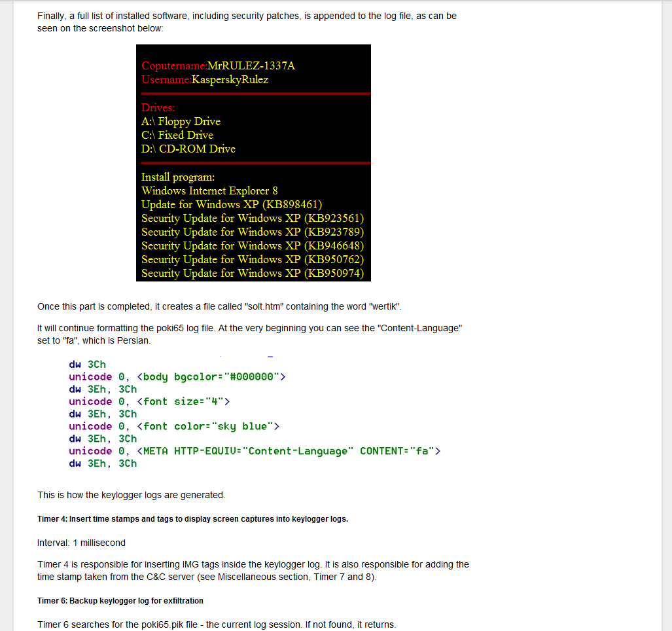Click the intro paragraph about installed software list

247,22
